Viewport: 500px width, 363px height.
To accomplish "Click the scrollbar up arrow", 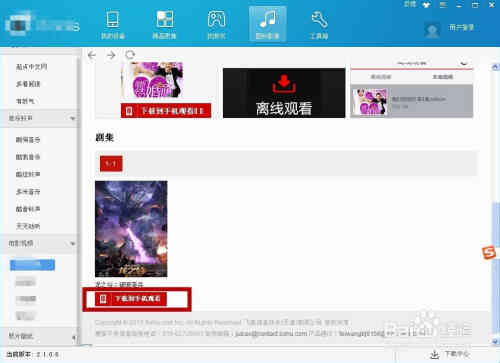I will click(x=495, y=67).
